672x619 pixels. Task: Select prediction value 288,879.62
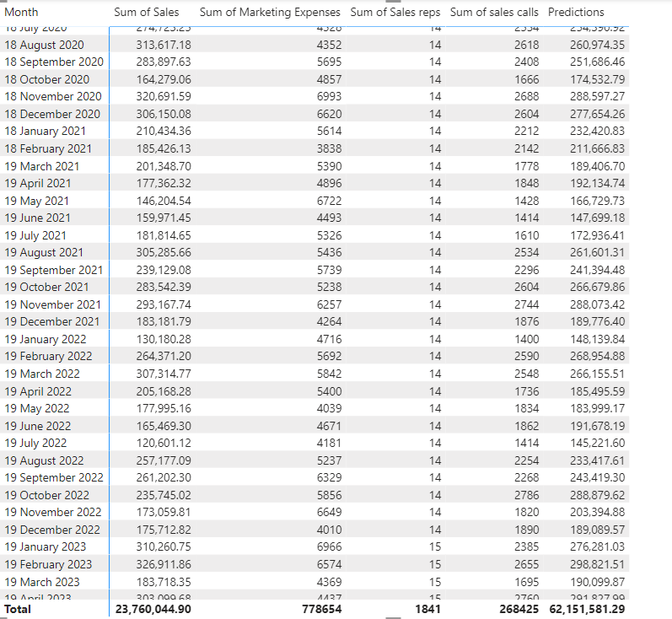click(x=598, y=495)
